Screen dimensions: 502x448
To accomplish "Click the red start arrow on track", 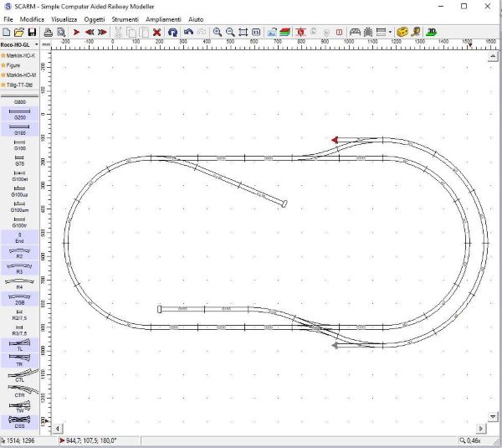I will pos(335,140).
